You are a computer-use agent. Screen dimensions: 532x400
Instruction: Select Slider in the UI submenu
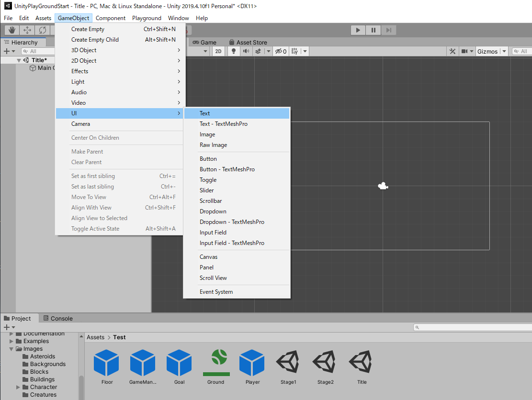(x=237, y=190)
